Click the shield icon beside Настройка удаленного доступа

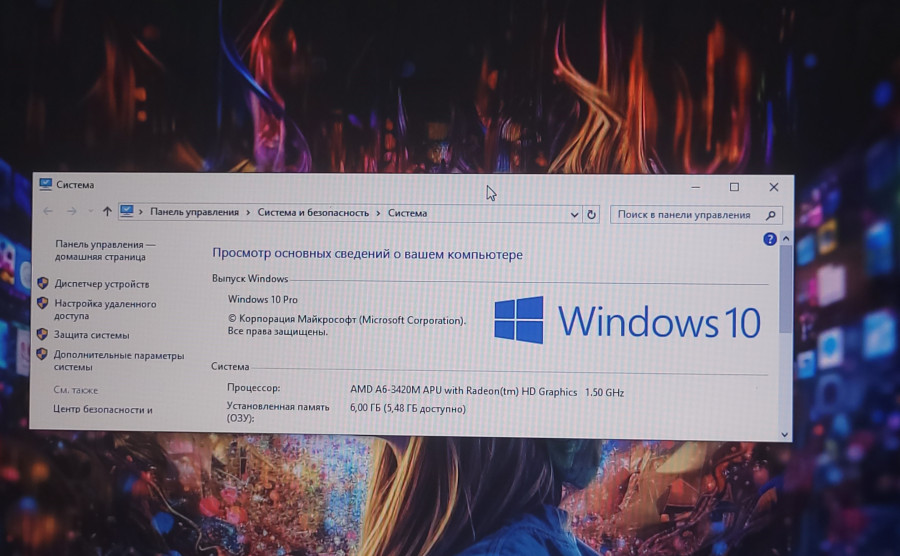(x=42, y=302)
